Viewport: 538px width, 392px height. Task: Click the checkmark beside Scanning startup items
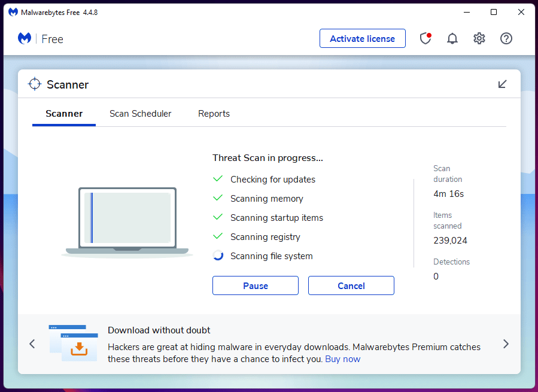[x=218, y=217]
